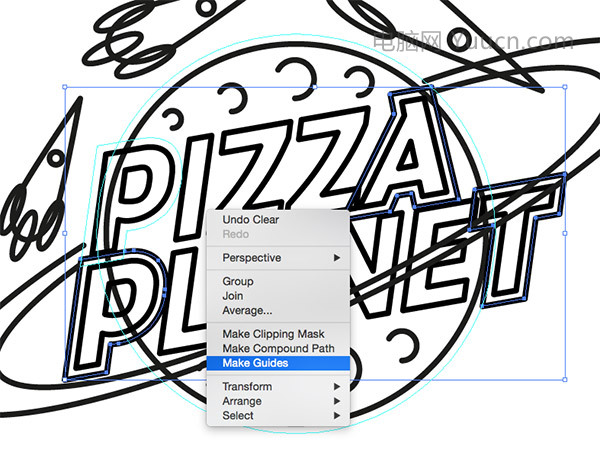Click the left-middle bounding box handle
The height and width of the screenshot is (475, 600).
65,233
